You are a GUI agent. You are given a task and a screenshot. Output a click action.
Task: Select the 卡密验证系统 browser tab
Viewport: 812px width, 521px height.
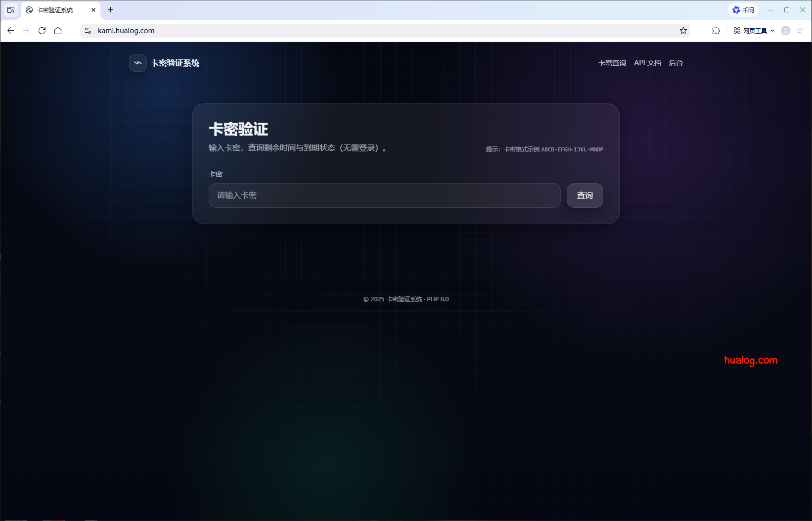(54, 9)
